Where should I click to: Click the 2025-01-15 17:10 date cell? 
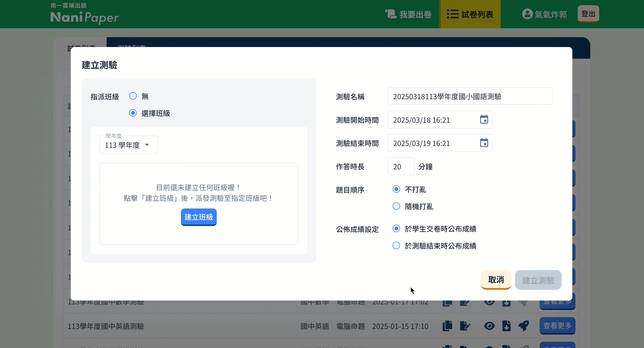click(x=400, y=326)
